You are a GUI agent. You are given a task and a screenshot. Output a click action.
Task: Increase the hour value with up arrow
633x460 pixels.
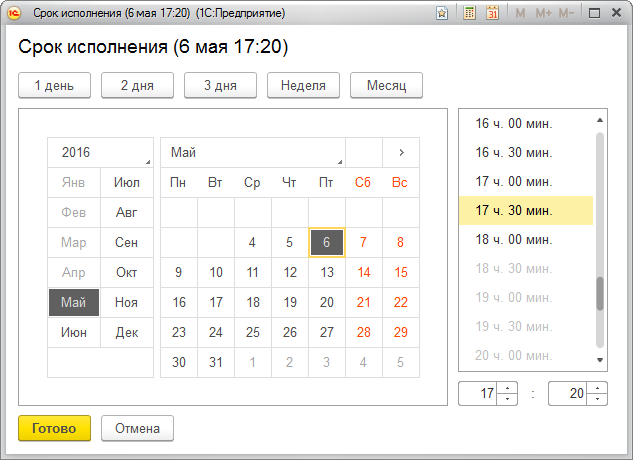pyautogui.click(x=507, y=388)
